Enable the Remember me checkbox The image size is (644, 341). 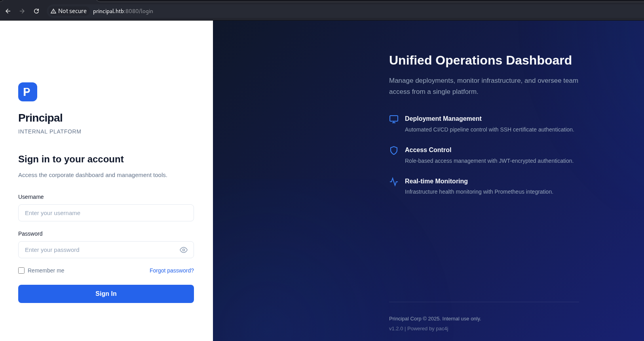(21, 271)
